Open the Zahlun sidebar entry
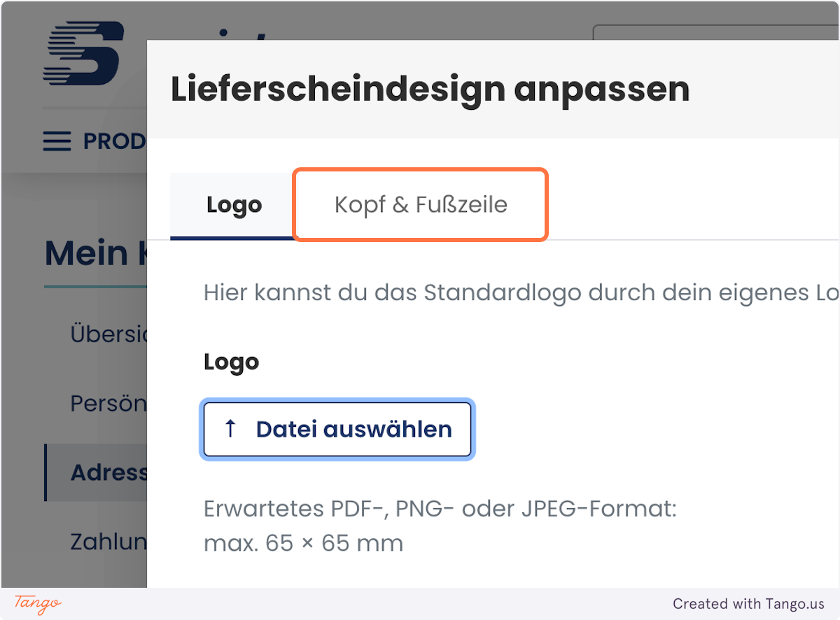 click(x=108, y=542)
